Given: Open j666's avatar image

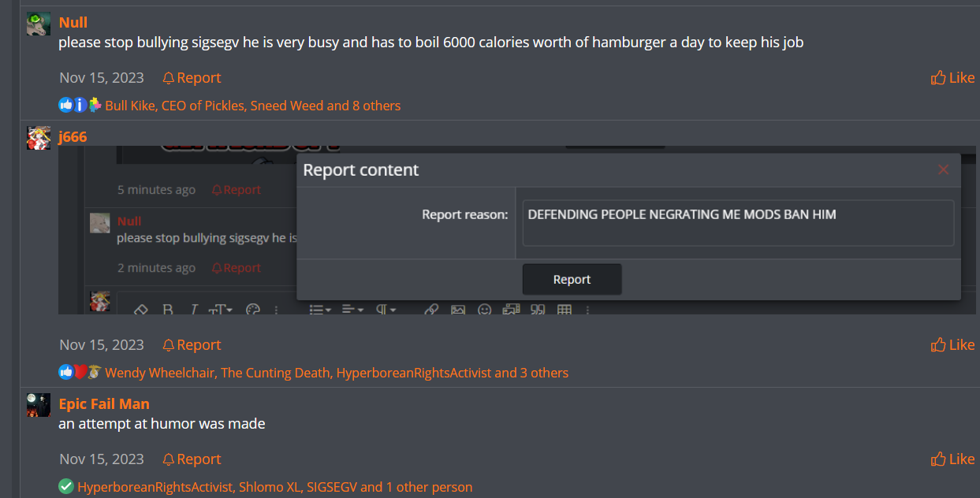Looking at the screenshot, I should (x=38, y=137).
